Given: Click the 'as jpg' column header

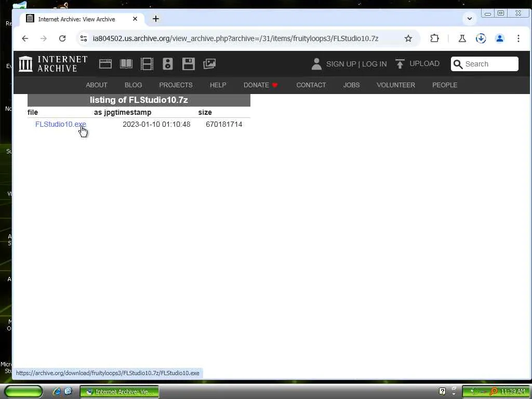Looking at the screenshot, I should 103,112.
